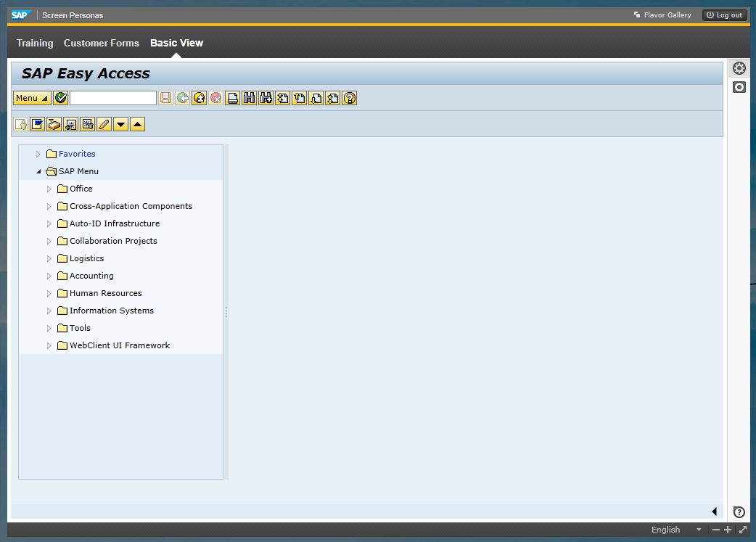756x542 pixels.
Task: Select the WebClient UI Framework label
Action: (x=120, y=345)
